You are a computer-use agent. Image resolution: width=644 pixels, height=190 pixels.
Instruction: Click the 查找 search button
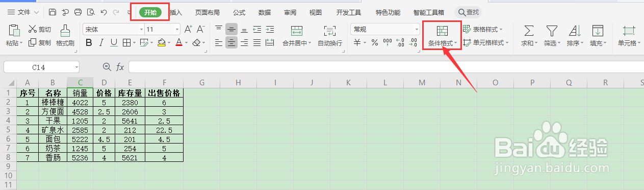pyautogui.click(x=468, y=12)
